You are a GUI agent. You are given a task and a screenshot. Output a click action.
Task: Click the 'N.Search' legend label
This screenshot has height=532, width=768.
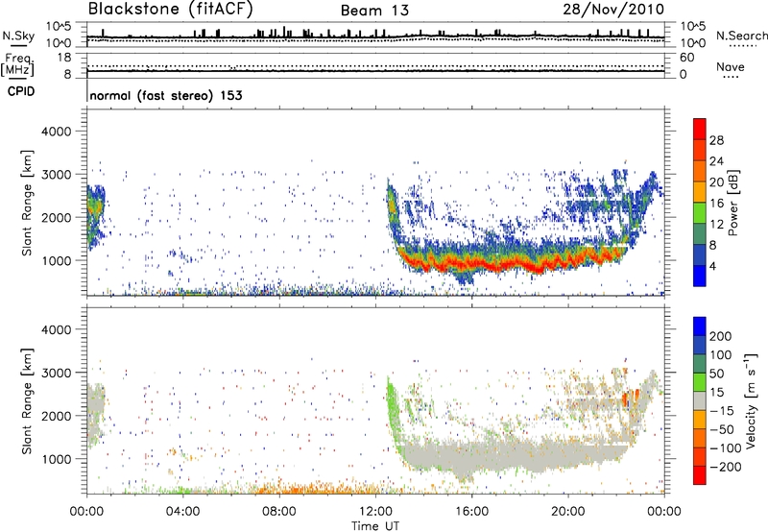pos(741,36)
